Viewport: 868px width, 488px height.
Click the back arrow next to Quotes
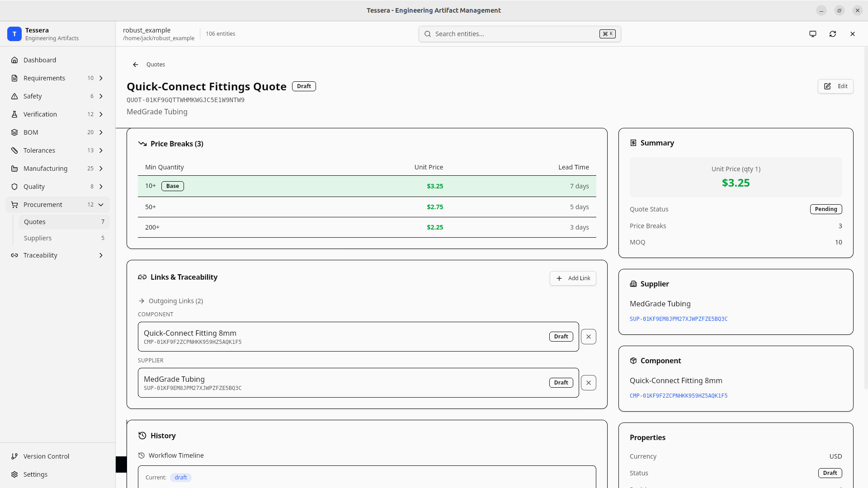point(135,65)
